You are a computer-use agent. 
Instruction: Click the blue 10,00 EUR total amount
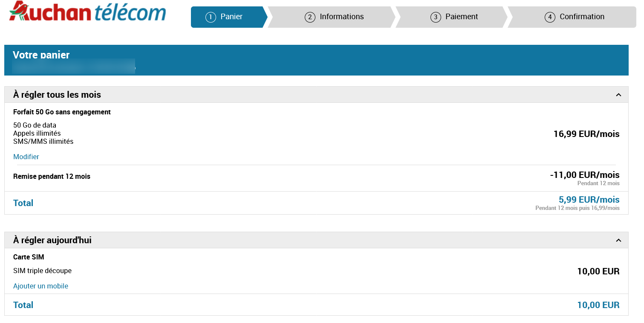click(598, 305)
